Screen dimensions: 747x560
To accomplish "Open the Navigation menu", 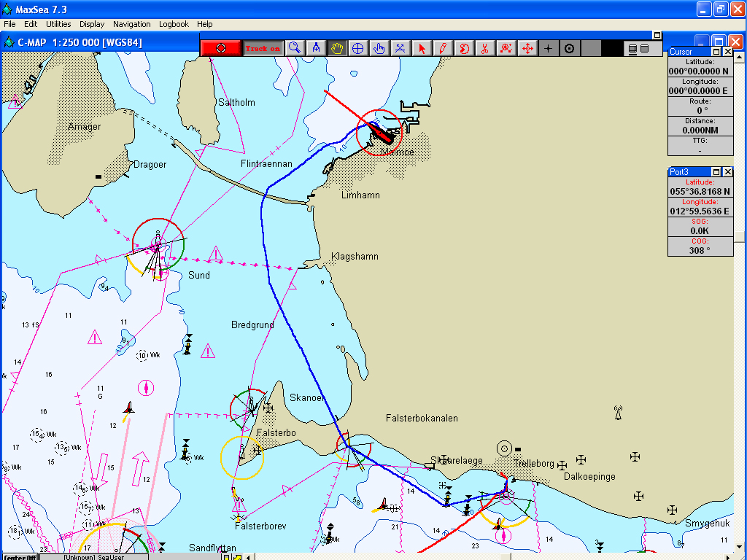I will 132,24.
